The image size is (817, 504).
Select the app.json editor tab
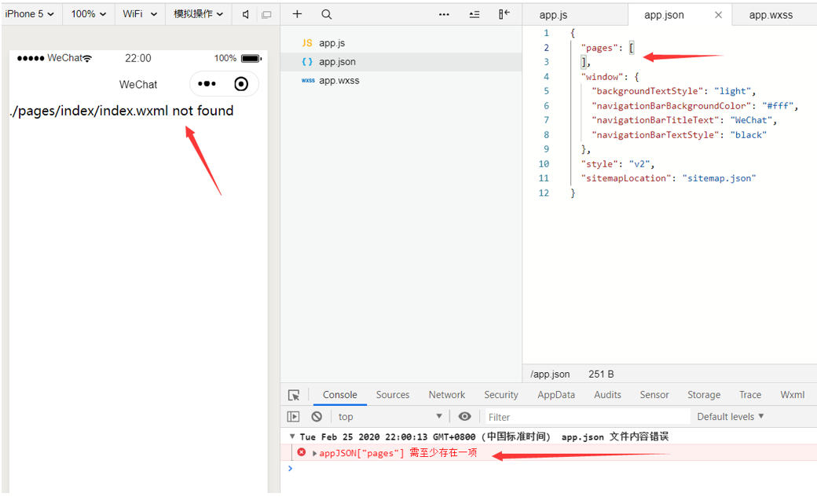664,15
